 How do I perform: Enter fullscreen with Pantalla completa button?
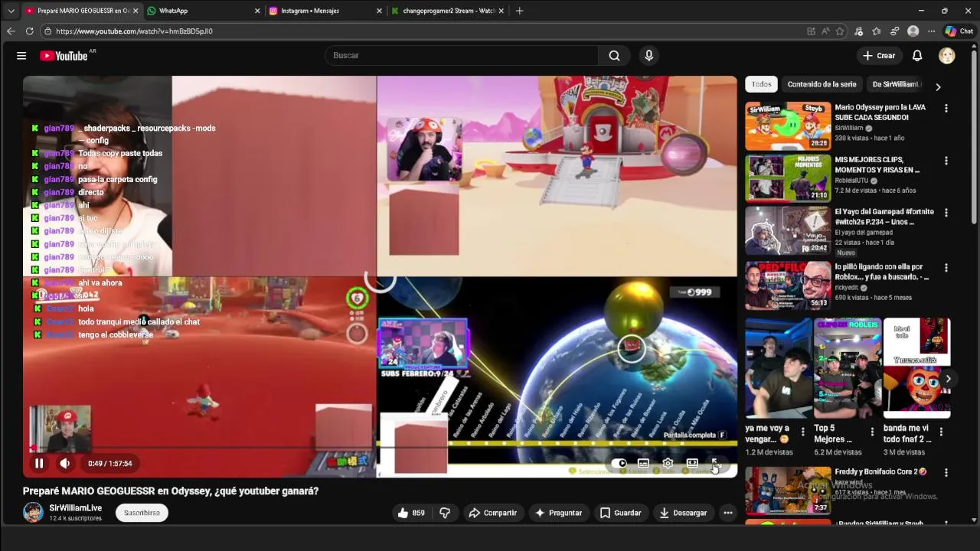click(716, 463)
